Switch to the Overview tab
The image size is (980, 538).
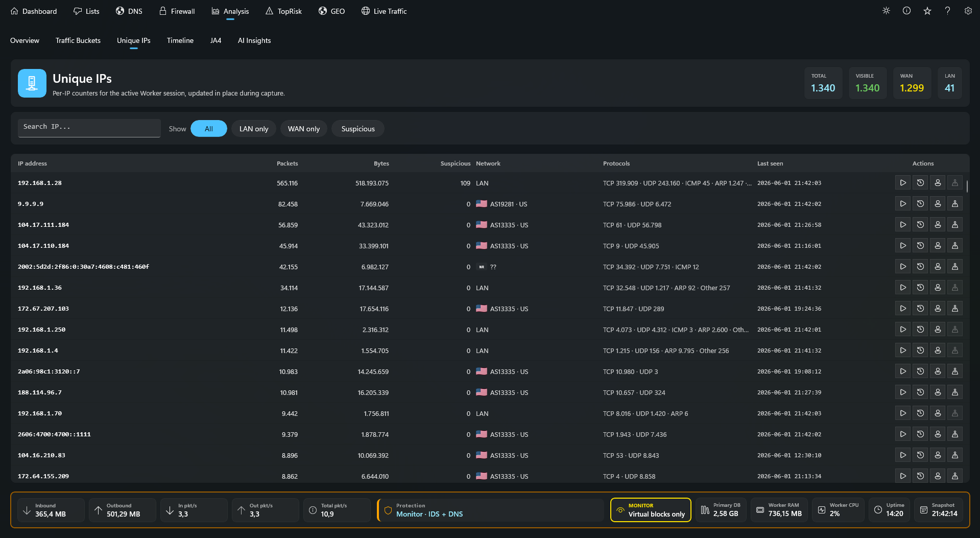coord(25,40)
